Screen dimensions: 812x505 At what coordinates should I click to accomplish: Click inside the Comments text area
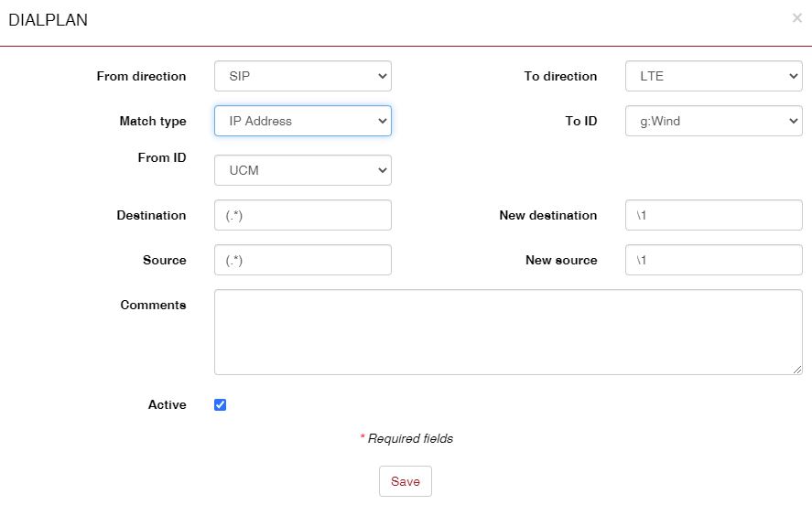[x=508, y=331]
